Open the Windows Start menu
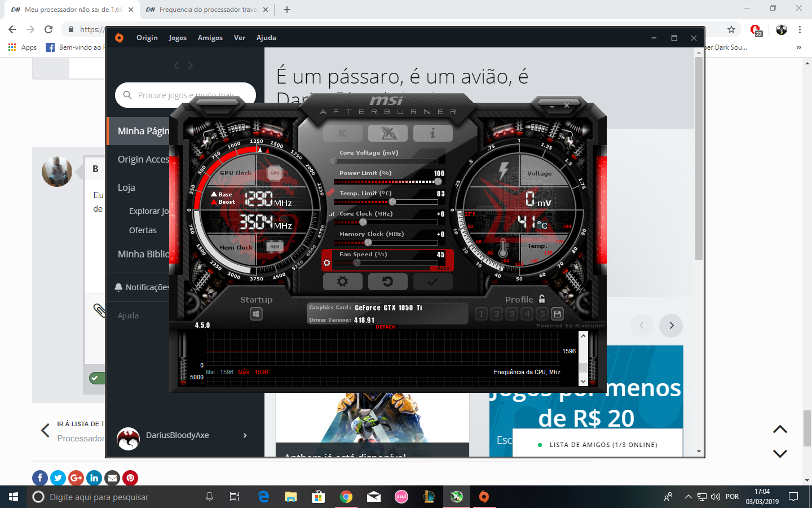Screen dimensions: 812x508 (x=14, y=497)
